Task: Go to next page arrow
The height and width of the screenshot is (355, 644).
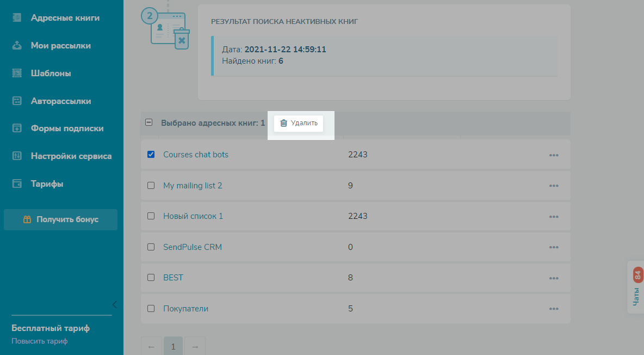Action: [195, 346]
